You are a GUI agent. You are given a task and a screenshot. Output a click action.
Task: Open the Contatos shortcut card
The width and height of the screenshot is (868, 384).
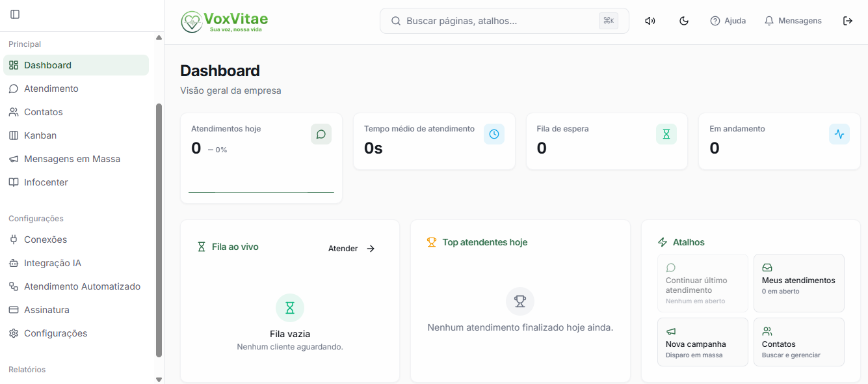[799, 342]
